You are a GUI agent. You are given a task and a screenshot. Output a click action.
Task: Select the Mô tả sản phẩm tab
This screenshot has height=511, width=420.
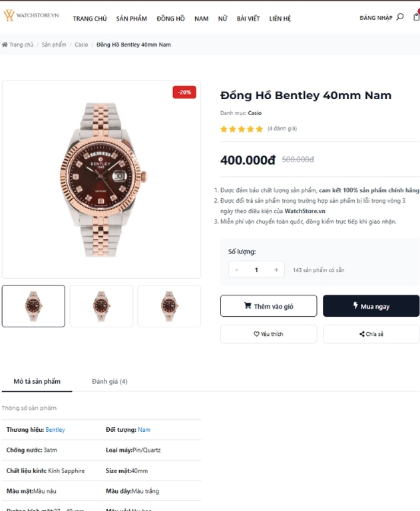[37, 381]
